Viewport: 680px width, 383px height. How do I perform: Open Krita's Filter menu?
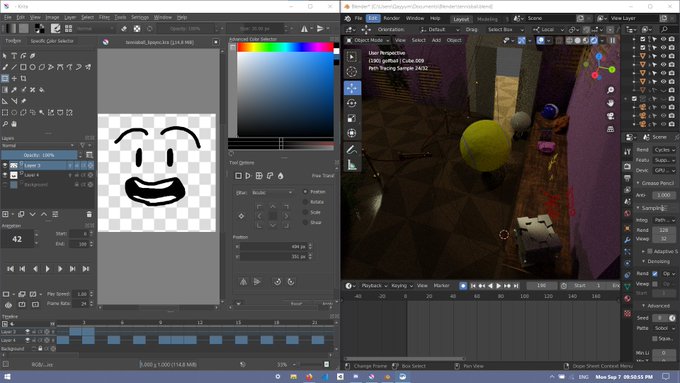[104, 17]
